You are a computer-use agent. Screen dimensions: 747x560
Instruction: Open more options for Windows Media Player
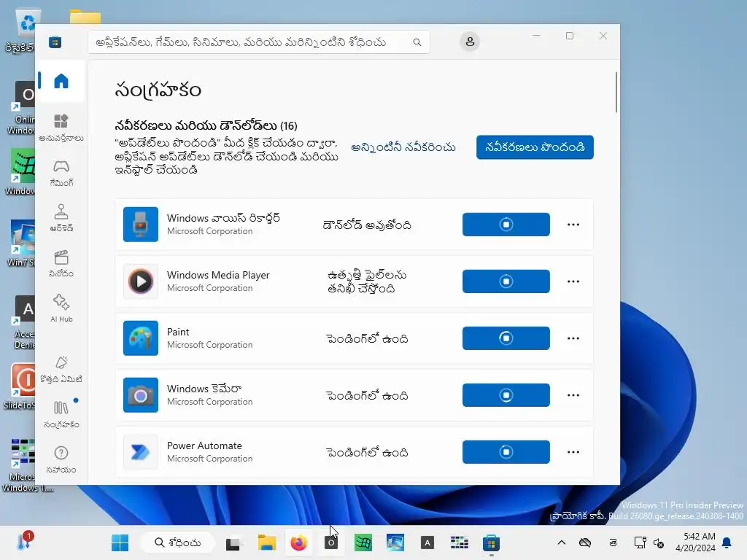[x=573, y=281]
